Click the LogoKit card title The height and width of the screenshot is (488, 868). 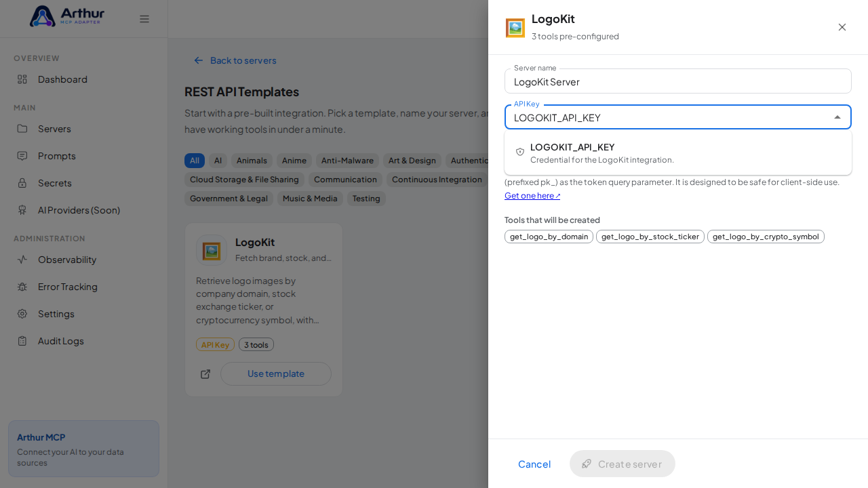click(255, 242)
